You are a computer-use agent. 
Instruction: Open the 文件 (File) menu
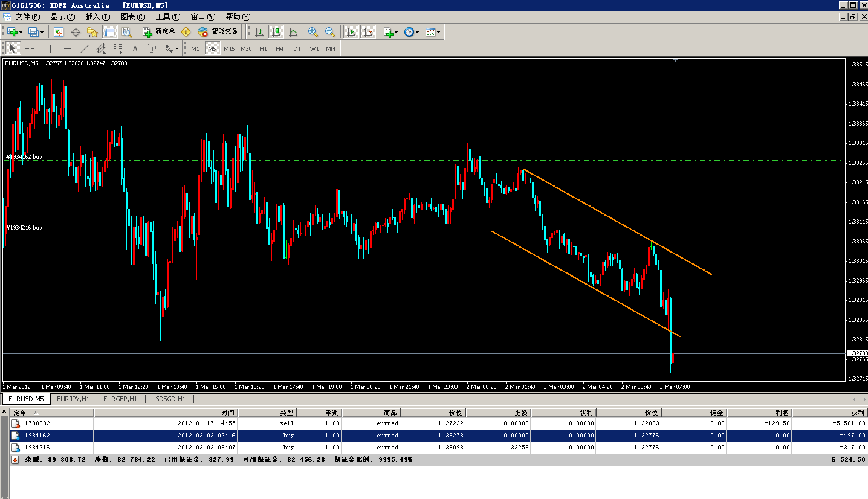point(28,17)
